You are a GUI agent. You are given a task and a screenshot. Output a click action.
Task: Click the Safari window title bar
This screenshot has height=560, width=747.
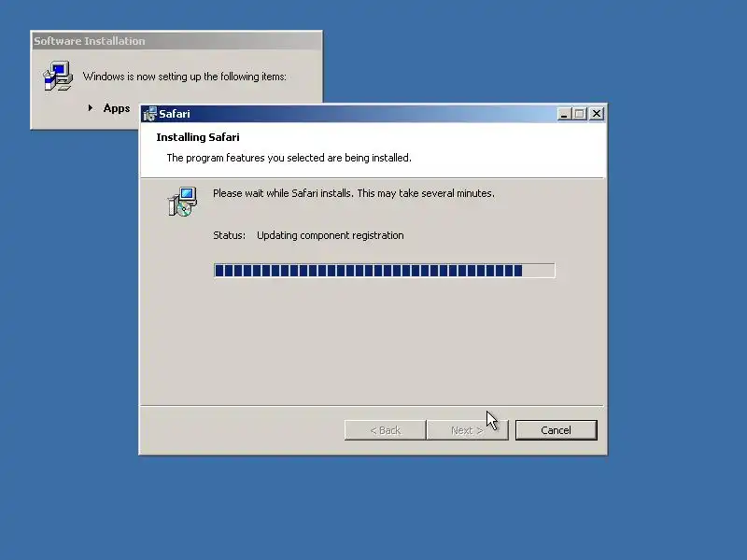pos(358,114)
